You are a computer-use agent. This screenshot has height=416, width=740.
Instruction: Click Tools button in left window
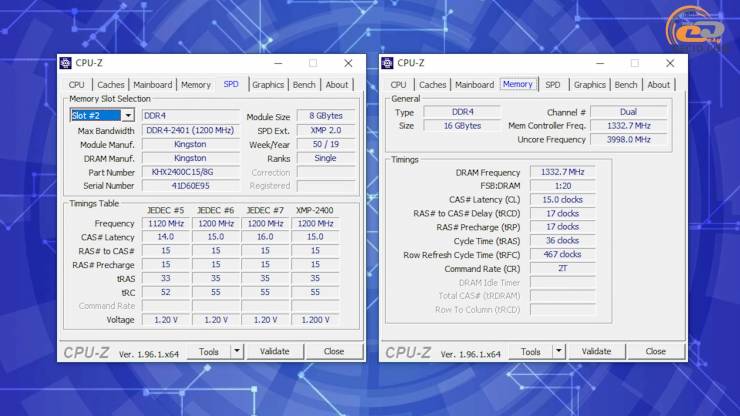click(209, 351)
